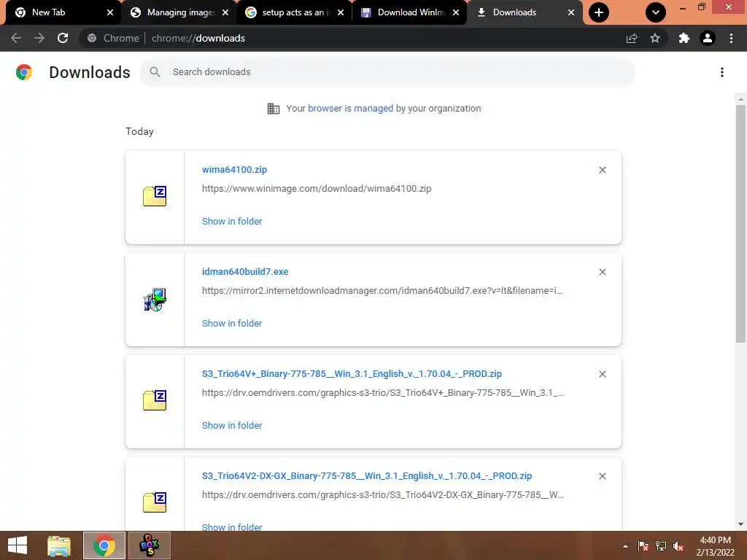
Task: Click the Chrome logo next to Downloads
Action: pos(24,72)
